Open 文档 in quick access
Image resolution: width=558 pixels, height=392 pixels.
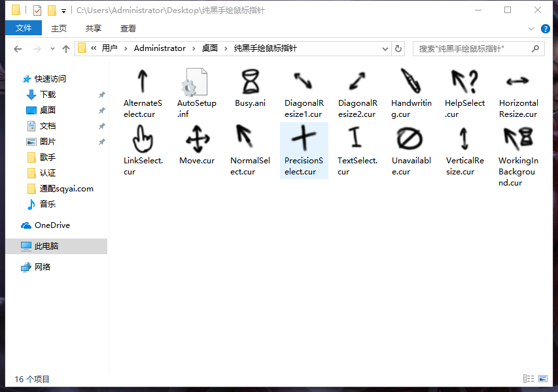point(48,126)
